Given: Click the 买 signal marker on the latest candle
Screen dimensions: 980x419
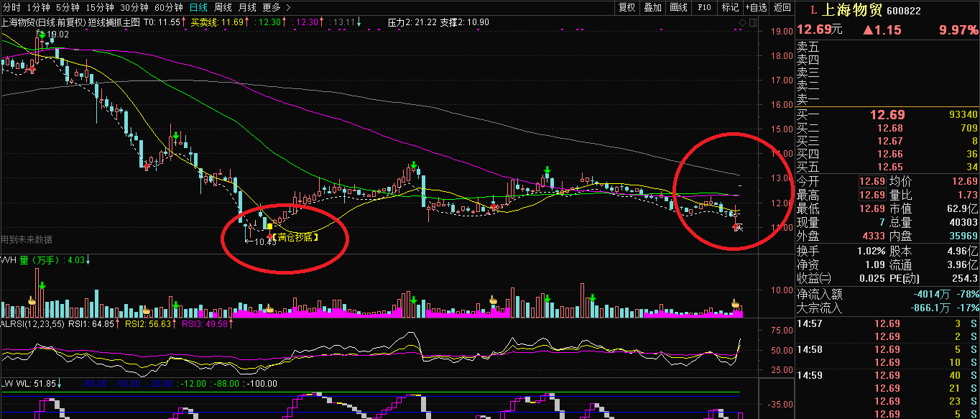Looking at the screenshot, I should (x=738, y=227).
